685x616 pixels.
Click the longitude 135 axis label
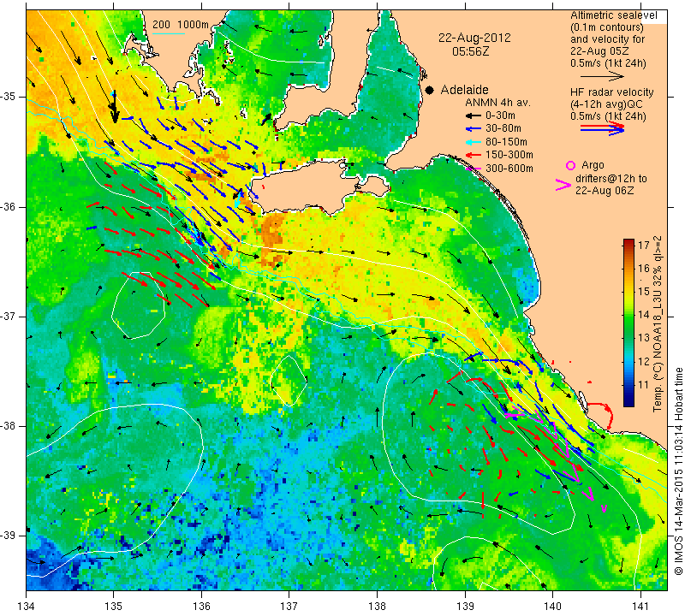point(114,606)
